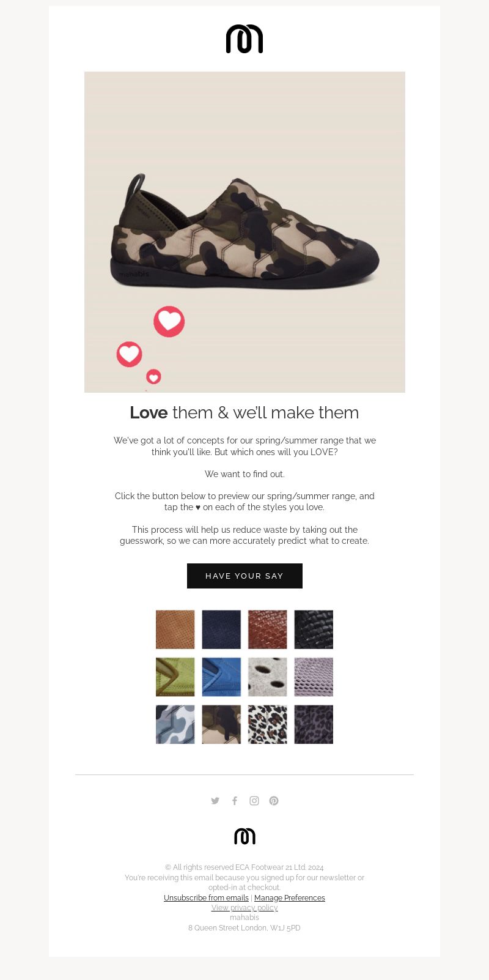Open the Instagram social icon
The width and height of the screenshot is (489, 980).
coord(254,801)
